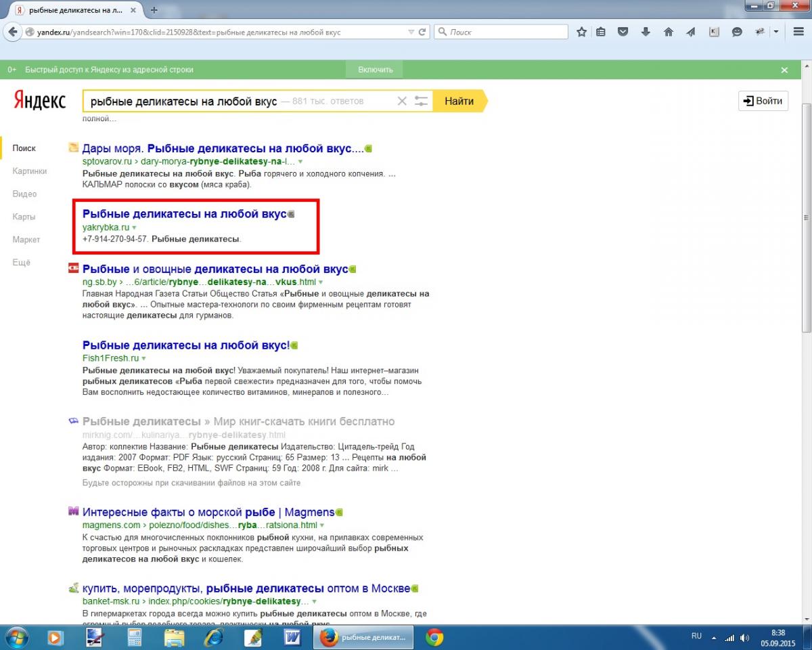Open a new browser tab
The height and width of the screenshot is (650, 812).
[x=154, y=9]
